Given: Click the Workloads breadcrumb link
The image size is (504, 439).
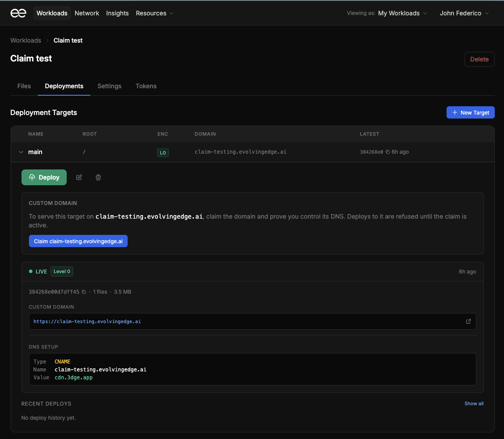Looking at the screenshot, I should click(x=26, y=40).
